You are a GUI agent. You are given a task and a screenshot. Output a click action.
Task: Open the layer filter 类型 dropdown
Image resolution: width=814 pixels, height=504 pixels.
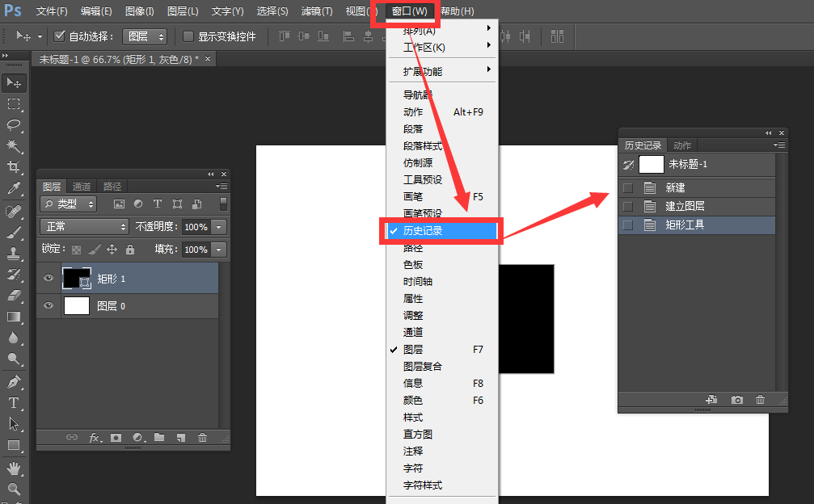69,204
